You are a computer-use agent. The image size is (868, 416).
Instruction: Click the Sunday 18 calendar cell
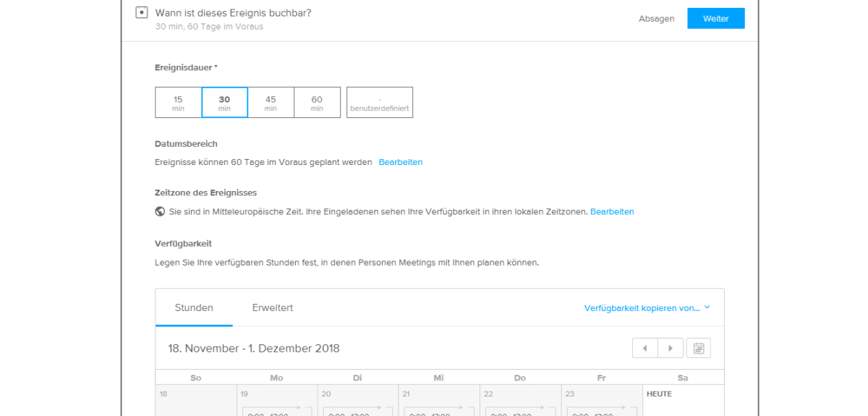click(196, 400)
